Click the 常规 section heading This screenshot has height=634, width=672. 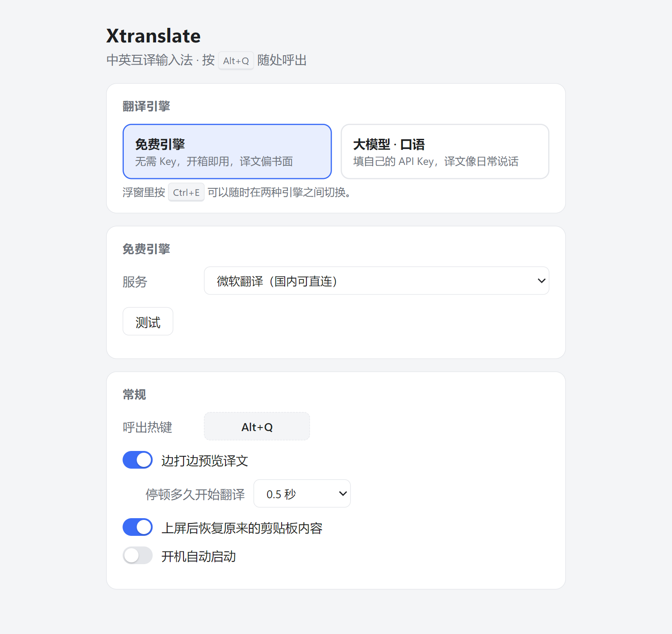[134, 394]
